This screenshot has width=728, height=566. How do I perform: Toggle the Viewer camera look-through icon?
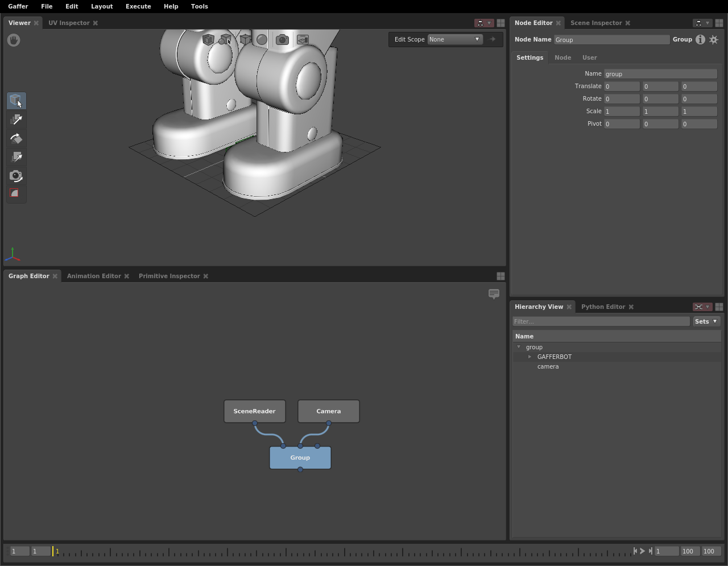[x=282, y=39]
